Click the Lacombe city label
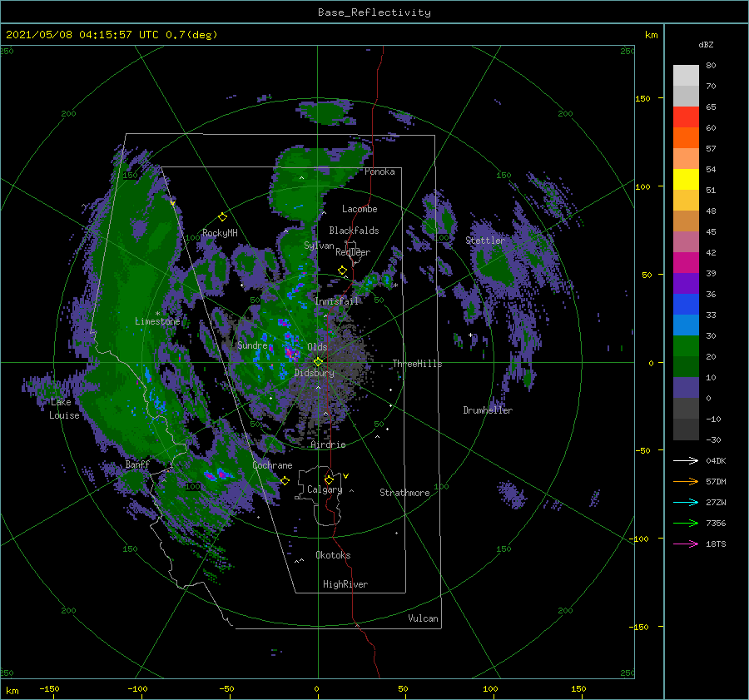The height and width of the screenshot is (700, 749). point(360,209)
